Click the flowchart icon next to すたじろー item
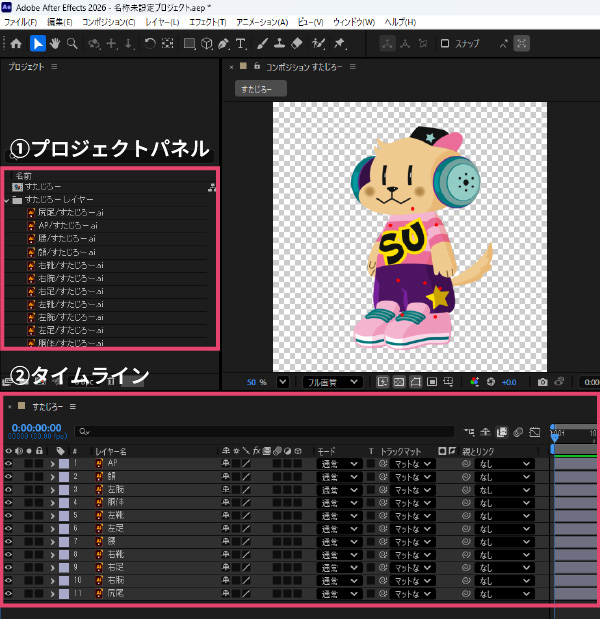This screenshot has width=600, height=620. (212, 187)
